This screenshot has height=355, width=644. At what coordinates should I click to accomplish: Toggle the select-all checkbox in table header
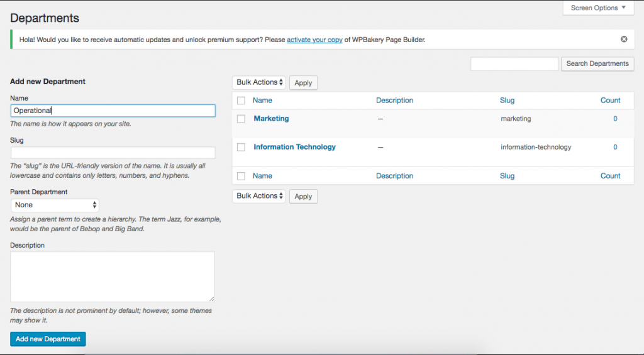pos(241,101)
